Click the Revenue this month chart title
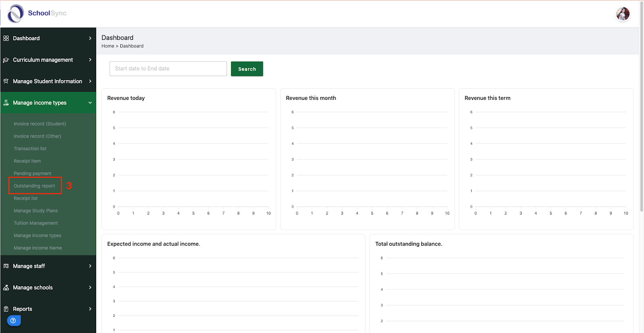This screenshot has height=333, width=644. (x=311, y=98)
